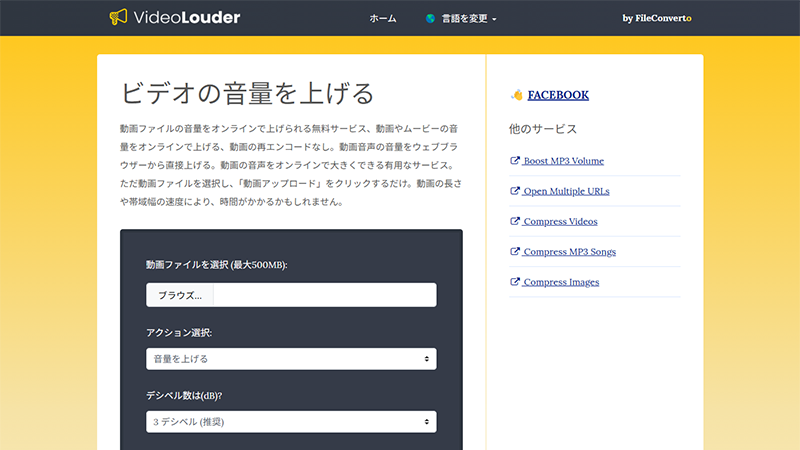Open the 3 デシベル (推奨) decibel dropdown

291,422
